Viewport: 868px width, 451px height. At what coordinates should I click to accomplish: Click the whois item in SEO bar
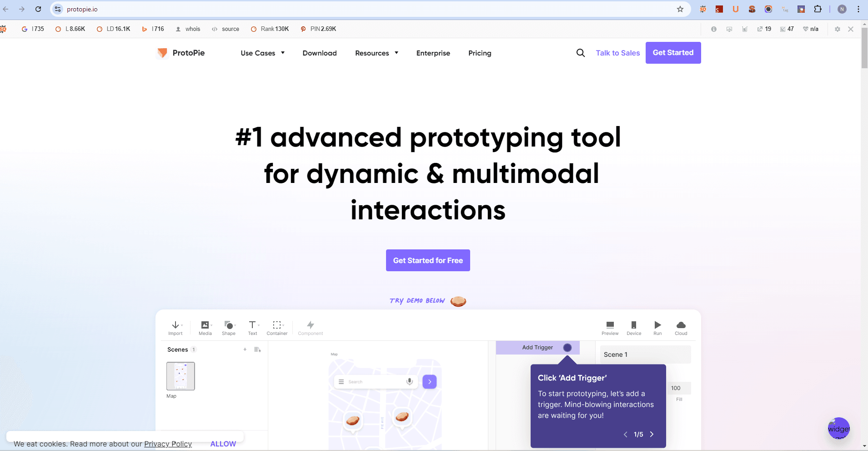pyautogui.click(x=188, y=29)
